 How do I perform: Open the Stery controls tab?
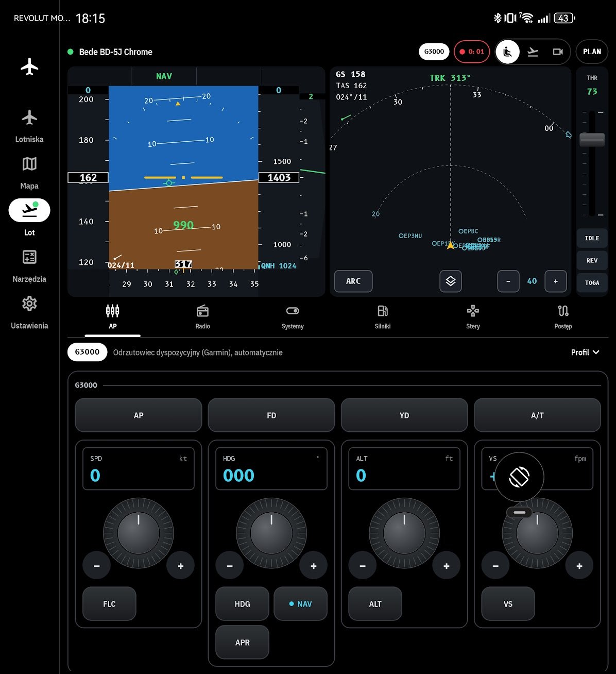point(473,317)
